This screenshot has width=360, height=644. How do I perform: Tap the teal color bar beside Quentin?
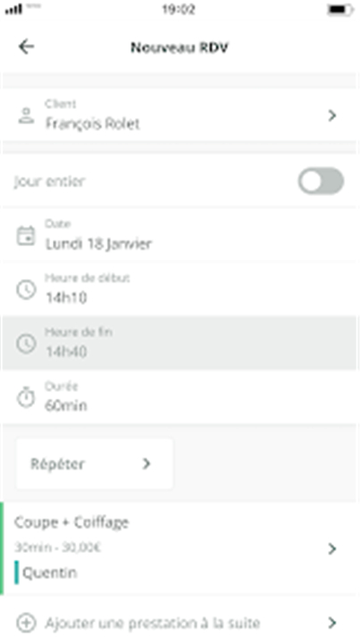click(16, 572)
